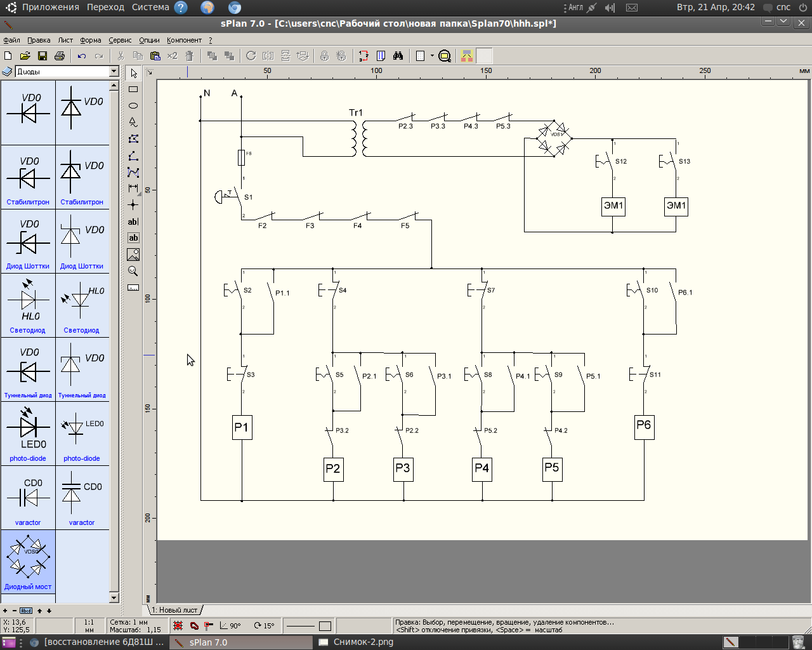The width and height of the screenshot is (812, 650).
Task: Switch to the '1: Новый лист' tab
Action: tap(174, 610)
